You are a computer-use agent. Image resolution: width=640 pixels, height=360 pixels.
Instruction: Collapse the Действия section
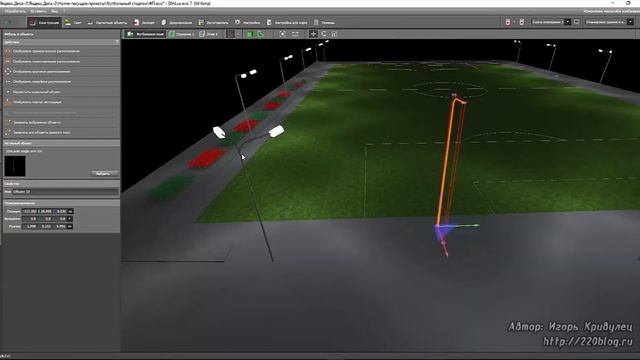pyautogui.click(x=117, y=42)
